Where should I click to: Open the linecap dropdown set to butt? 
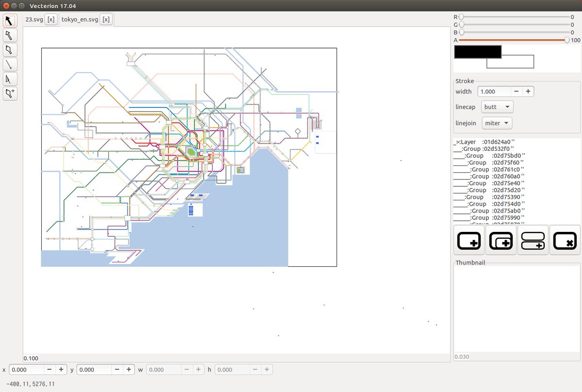497,107
